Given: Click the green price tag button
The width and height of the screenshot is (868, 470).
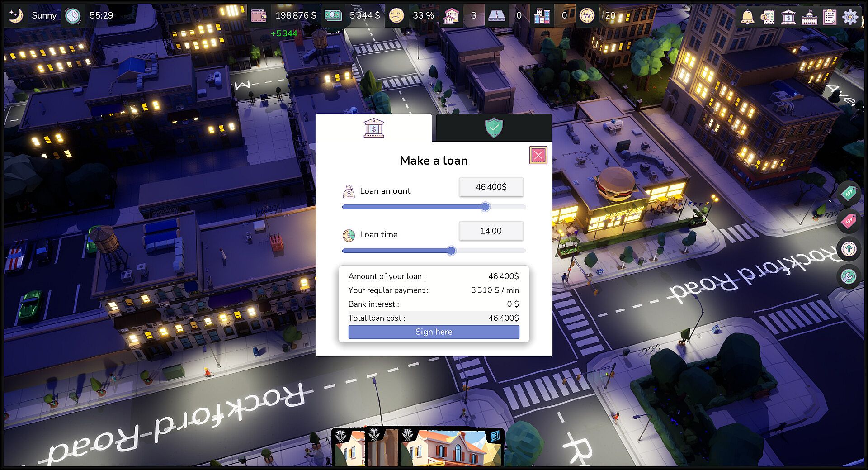Looking at the screenshot, I should (849, 194).
